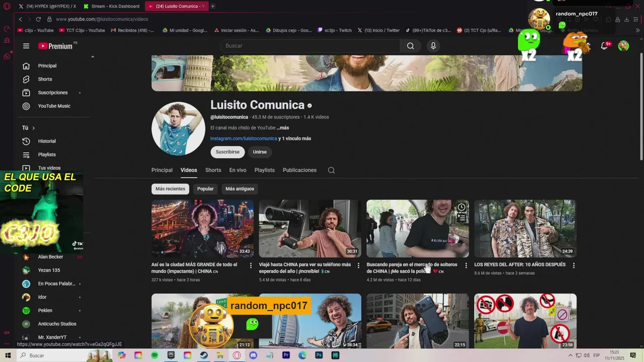644x362 pixels.
Task: Show more bookmarks overflow chevron
Action: pos(638,30)
